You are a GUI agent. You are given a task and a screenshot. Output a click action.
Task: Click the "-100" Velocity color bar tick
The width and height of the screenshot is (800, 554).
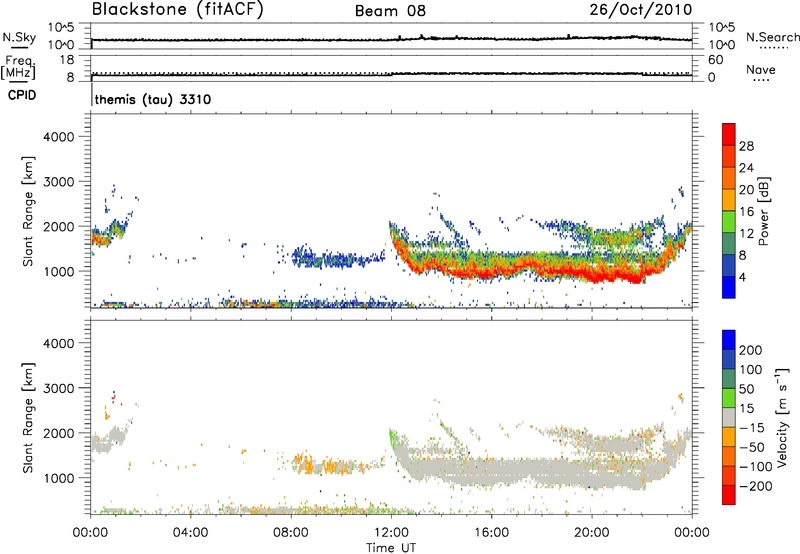tap(756, 467)
